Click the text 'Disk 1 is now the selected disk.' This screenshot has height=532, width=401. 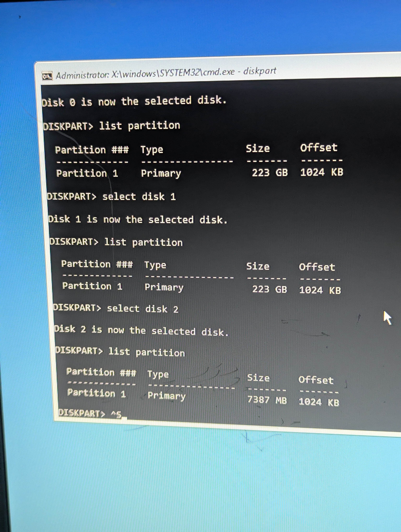click(138, 220)
